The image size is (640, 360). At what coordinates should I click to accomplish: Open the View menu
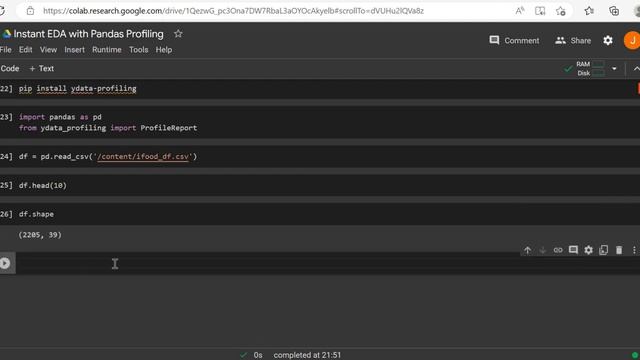(48, 50)
